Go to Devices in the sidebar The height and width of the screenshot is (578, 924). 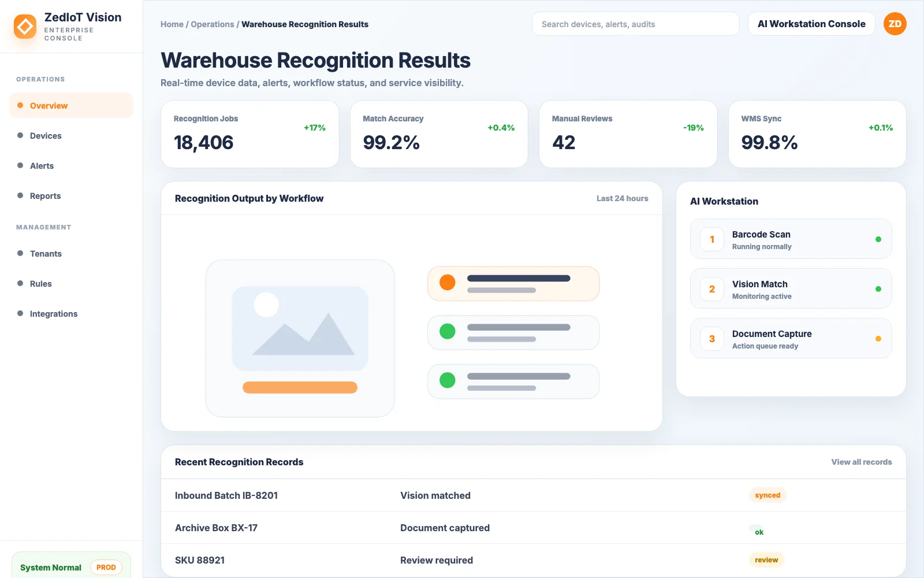tap(71, 135)
